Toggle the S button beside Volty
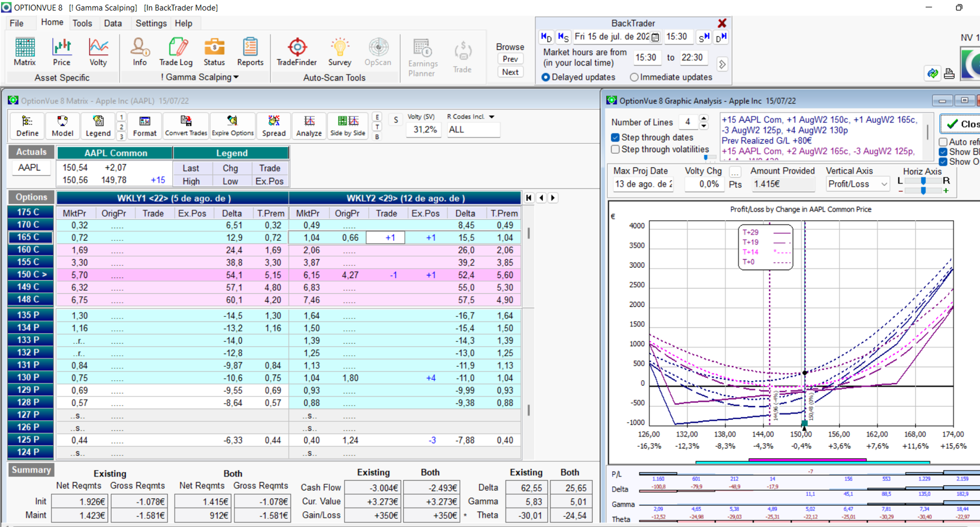Image resolution: width=980 pixels, height=527 pixels. (396, 120)
